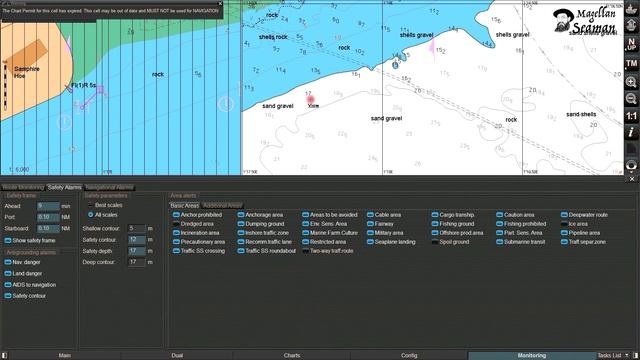The height and width of the screenshot is (360, 640).
Task: Click the eye-shaped icon below the i button
Action: tap(631, 165)
